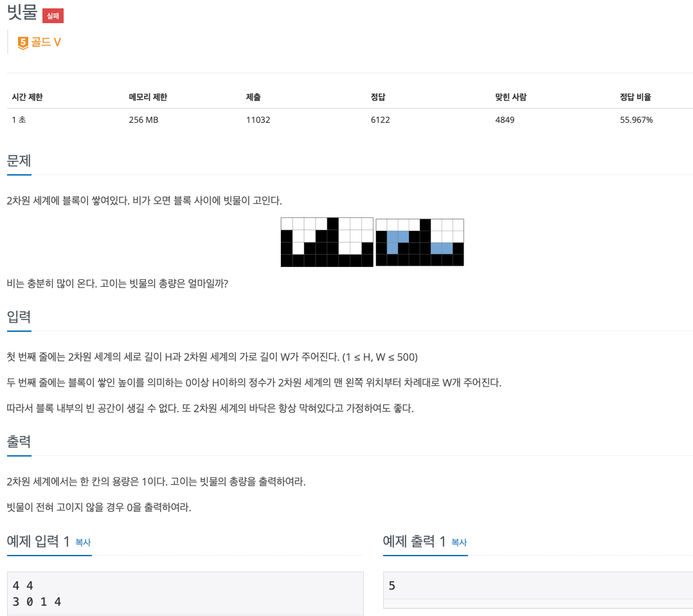Click the line 빗물이 전혀 고이지 않을 경우
The height and width of the screenshot is (616, 693).
tap(99, 507)
